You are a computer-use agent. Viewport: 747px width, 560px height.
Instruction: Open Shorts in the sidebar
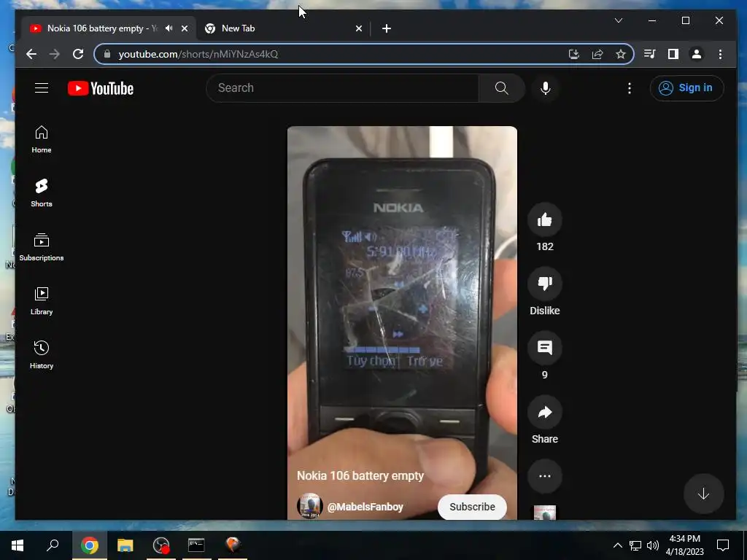(x=42, y=192)
